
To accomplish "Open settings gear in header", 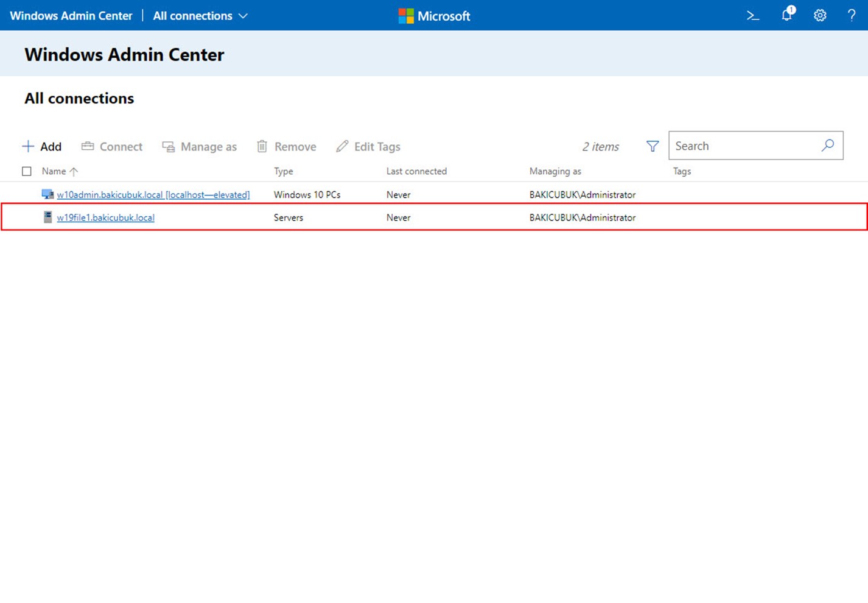I will click(x=820, y=16).
